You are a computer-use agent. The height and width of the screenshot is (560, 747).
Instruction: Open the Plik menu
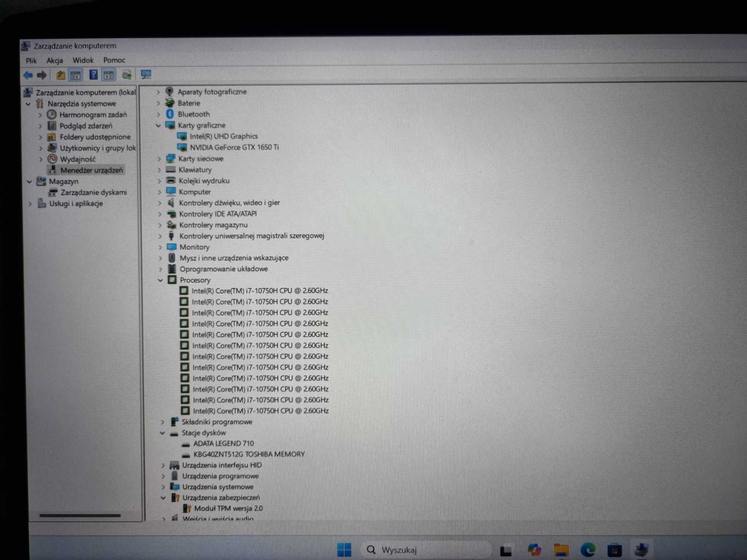point(31,60)
